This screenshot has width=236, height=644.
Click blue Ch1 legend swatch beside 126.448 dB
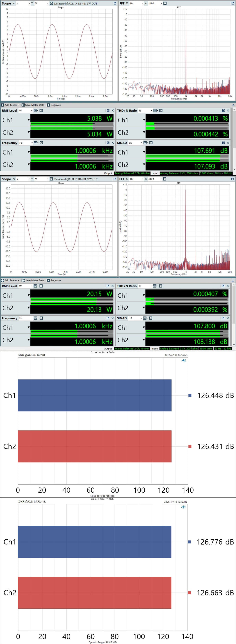(190, 395)
